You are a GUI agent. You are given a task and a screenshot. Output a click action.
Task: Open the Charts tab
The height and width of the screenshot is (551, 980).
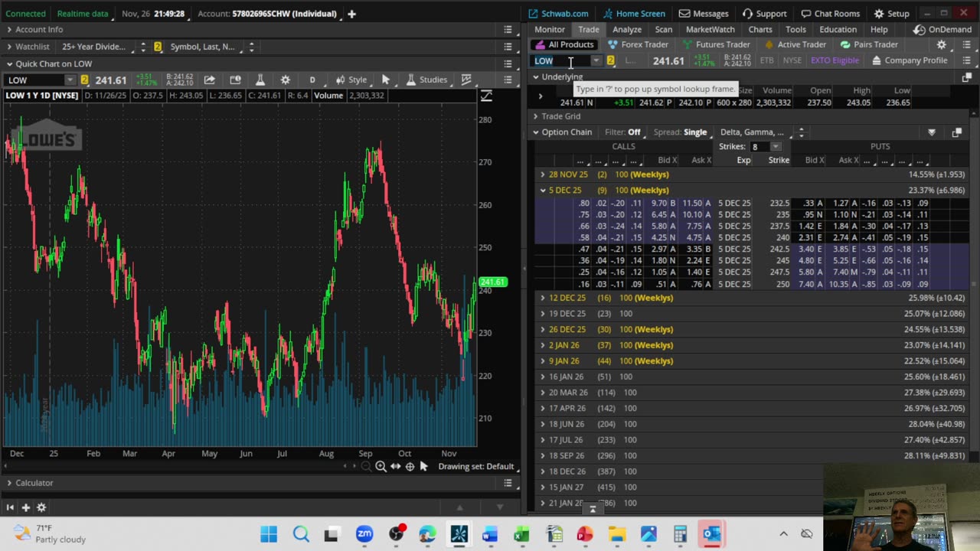coord(760,29)
